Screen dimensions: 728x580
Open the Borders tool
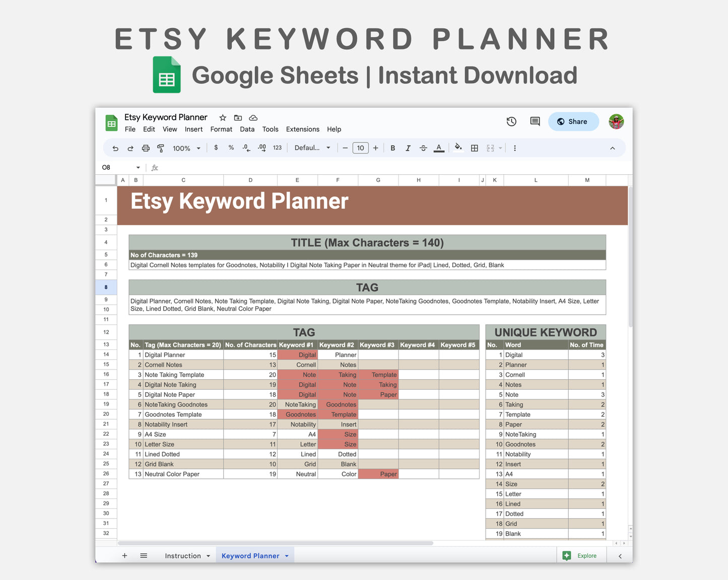[474, 148]
